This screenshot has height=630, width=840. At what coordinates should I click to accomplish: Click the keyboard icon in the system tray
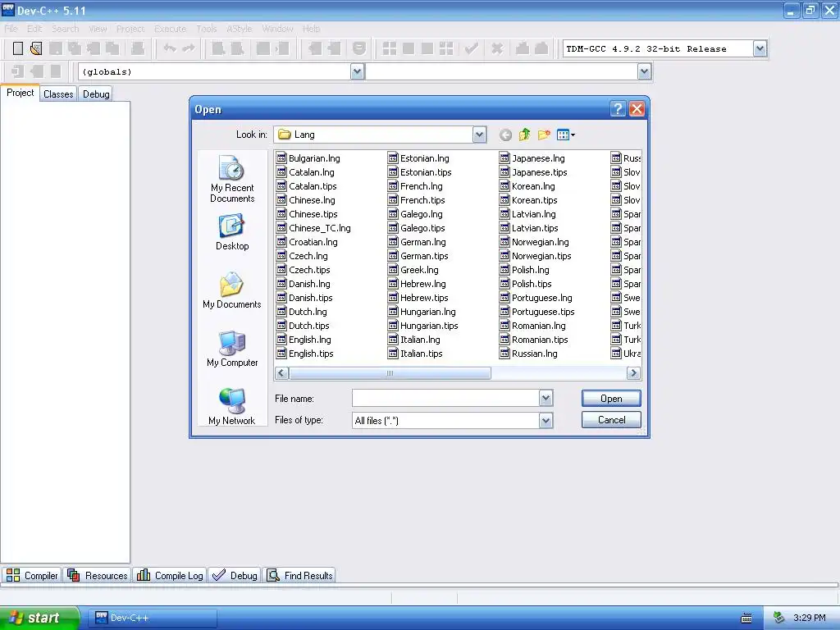[746, 619]
